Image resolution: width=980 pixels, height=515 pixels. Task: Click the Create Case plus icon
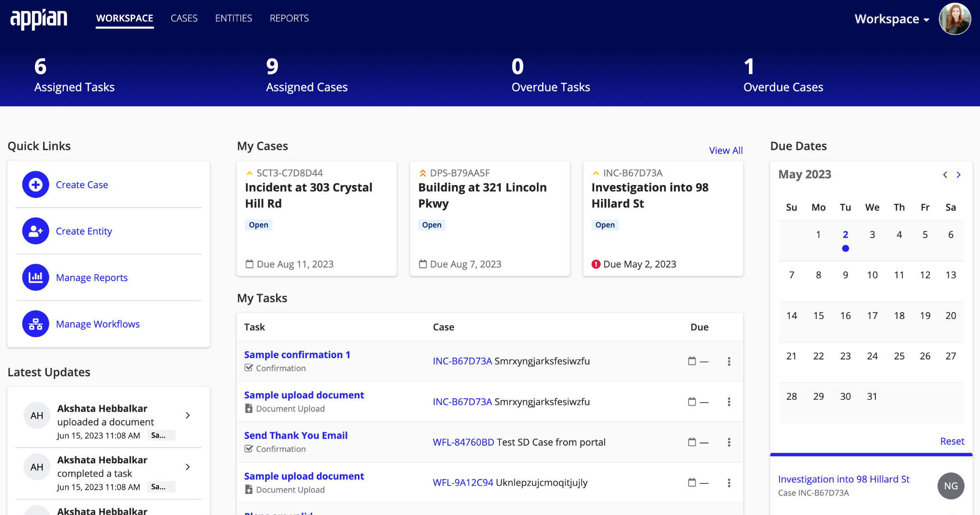coord(35,185)
